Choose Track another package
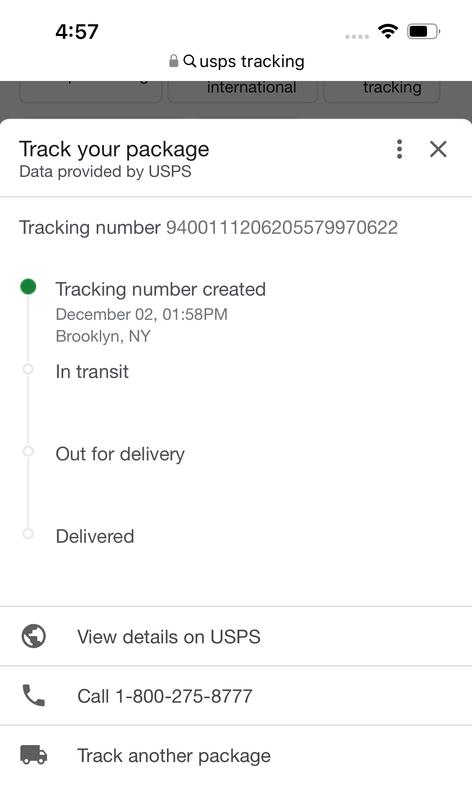This screenshot has width=472, height=800. (236, 755)
